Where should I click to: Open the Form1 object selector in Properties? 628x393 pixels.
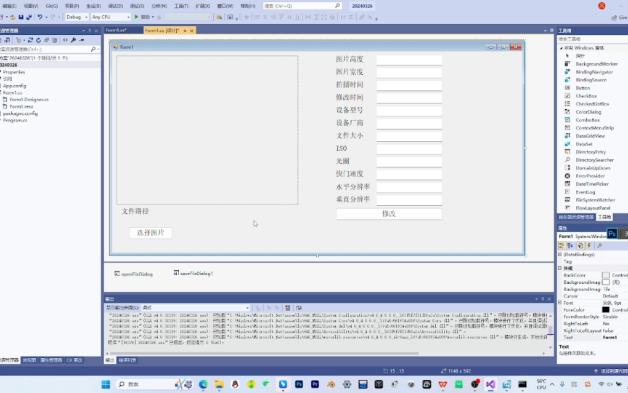point(583,236)
